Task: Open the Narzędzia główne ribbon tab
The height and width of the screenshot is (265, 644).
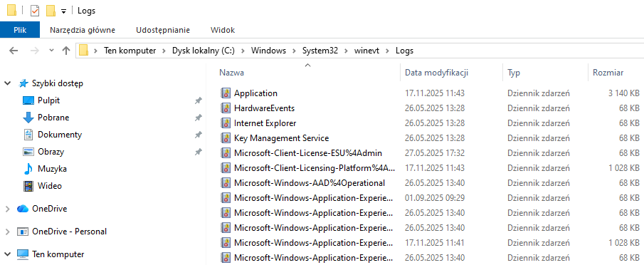Action: coord(83,30)
